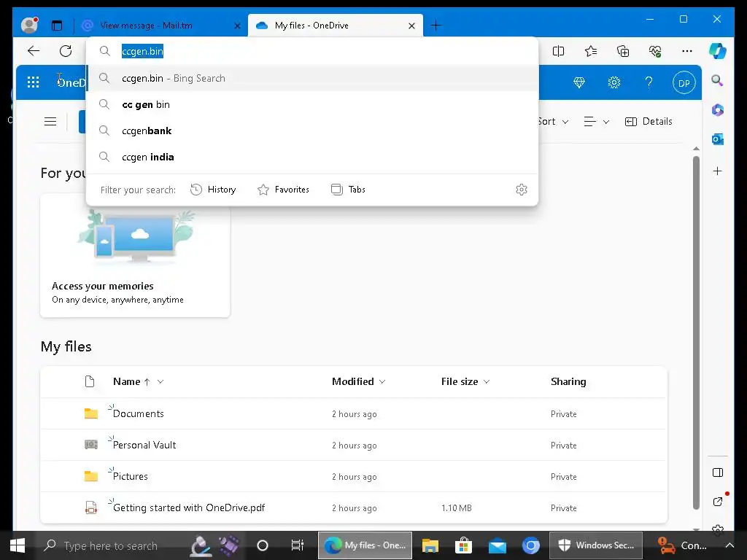Open the Copilot icon in Edge
This screenshot has width=747, height=560.
coord(718,51)
